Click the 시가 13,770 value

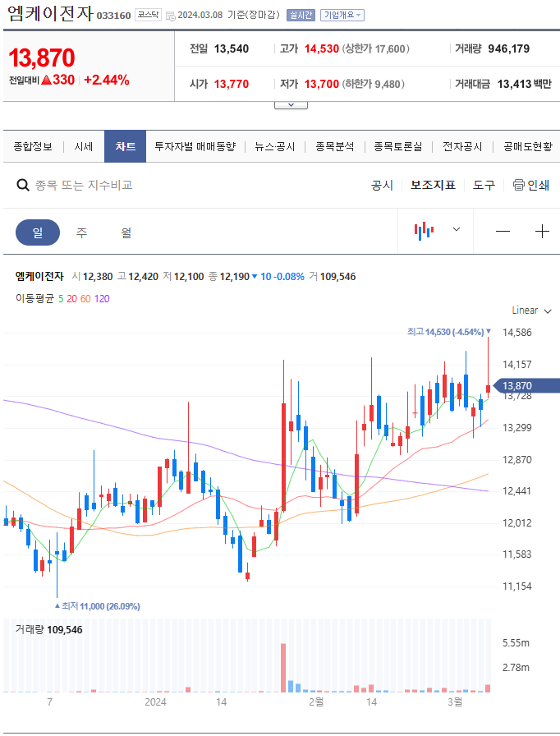click(232, 84)
